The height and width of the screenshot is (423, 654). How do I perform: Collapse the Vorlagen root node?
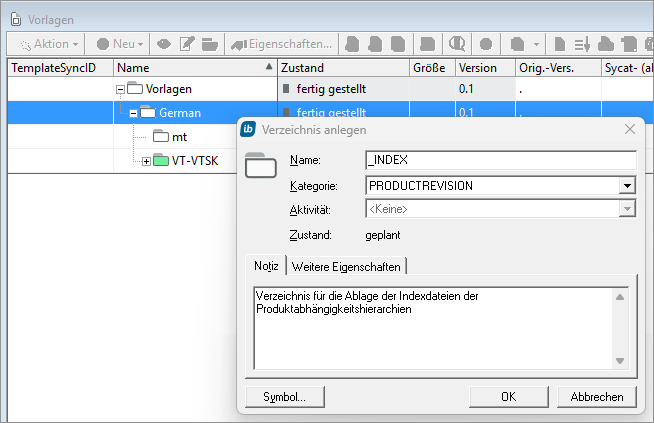point(120,89)
